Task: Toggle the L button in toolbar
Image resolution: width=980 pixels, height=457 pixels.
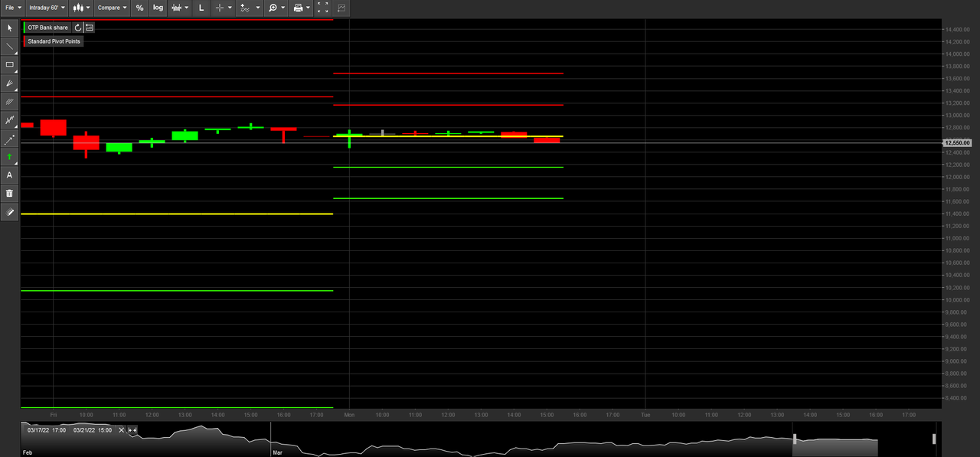Action: tap(201, 8)
